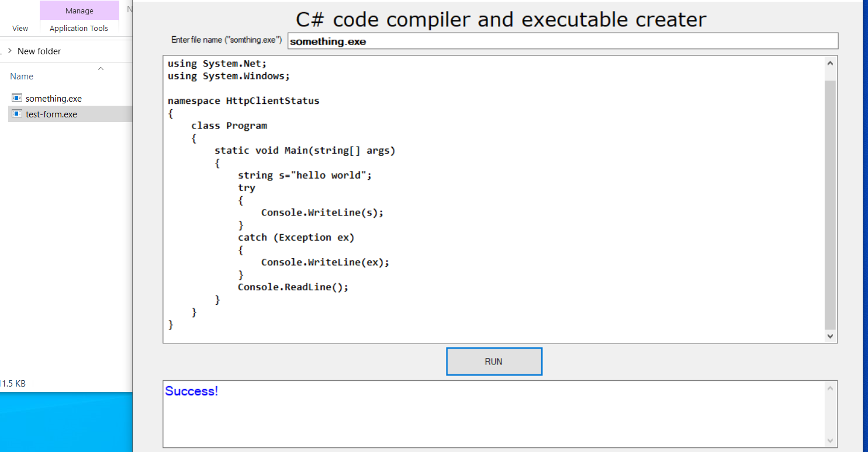Click the Success! message in the output box
This screenshot has width=868, height=452.
point(191,391)
